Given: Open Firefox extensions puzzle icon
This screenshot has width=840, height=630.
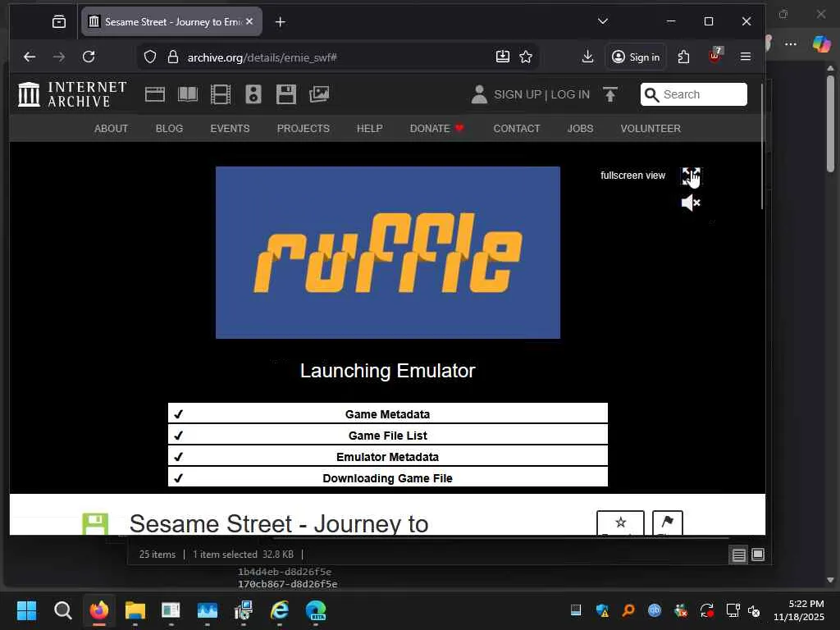Looking at the screenshot, I should point(683,57).
